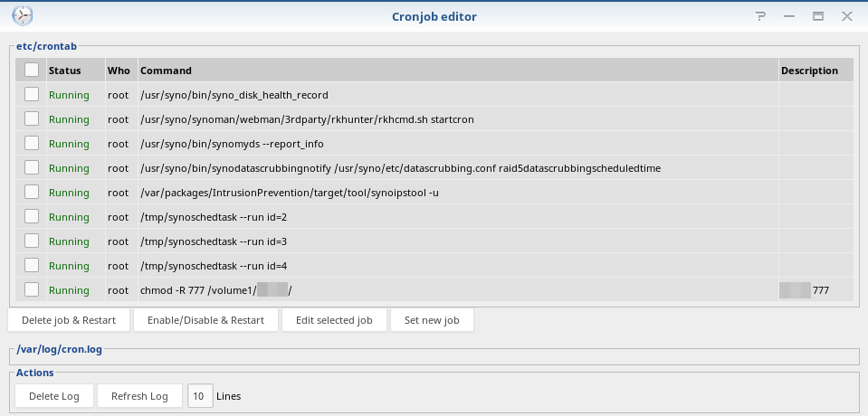Check the synoschedtask id=3 job checkbox
Screen dimensions: 868x416
coord(32,240)
